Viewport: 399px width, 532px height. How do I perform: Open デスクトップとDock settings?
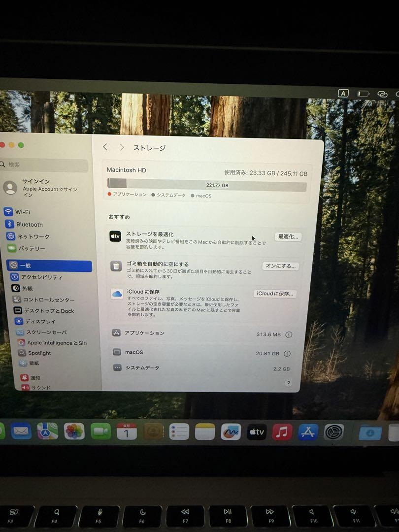44,310
